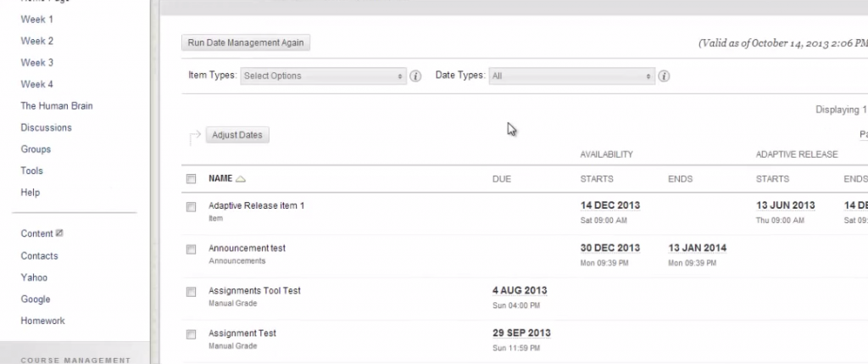868x364 pixels.
Task: Open Week 4 in course menu
Action: [37, 84]
